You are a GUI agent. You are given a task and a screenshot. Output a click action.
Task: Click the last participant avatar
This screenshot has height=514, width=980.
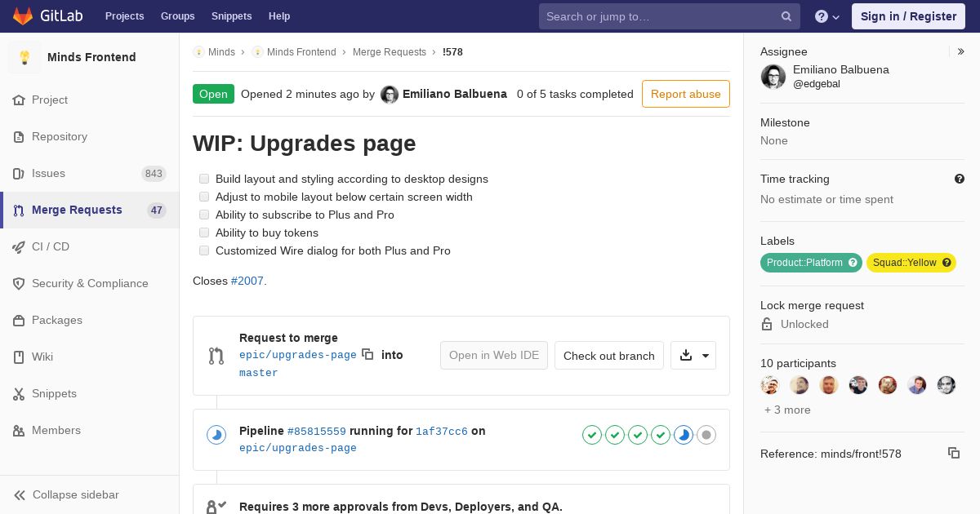[947, 385]
